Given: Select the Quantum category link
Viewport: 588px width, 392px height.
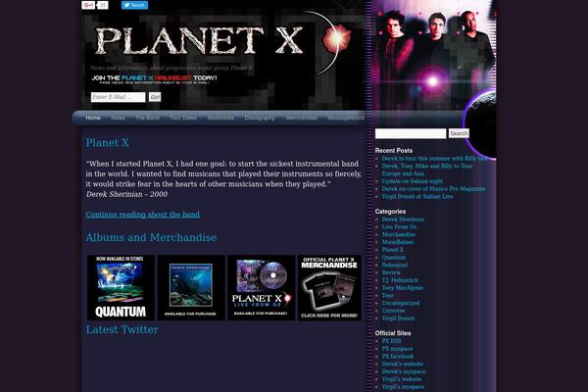Looking at the screenshot, I should click(x=394, y=258).
